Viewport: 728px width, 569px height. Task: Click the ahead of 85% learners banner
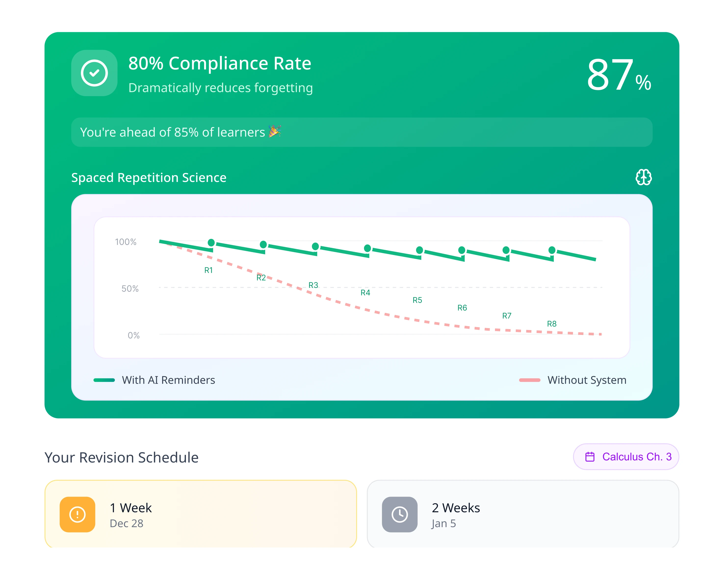pyautogui.click(x=361, y=132)
